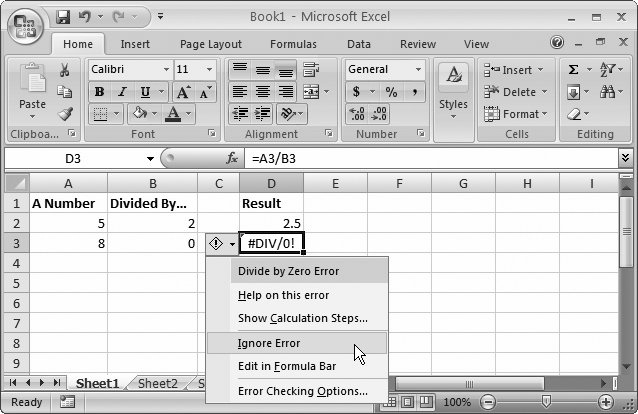The image size is (638, 414).
Task: Open Find and Select binoculars
Action: point(611,92)
